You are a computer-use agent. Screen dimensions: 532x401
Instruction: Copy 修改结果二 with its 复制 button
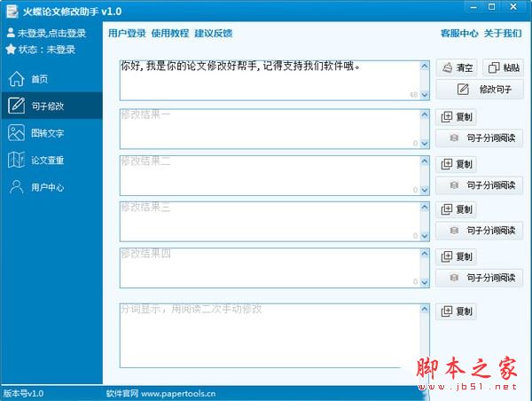click(x=457, y=164)
